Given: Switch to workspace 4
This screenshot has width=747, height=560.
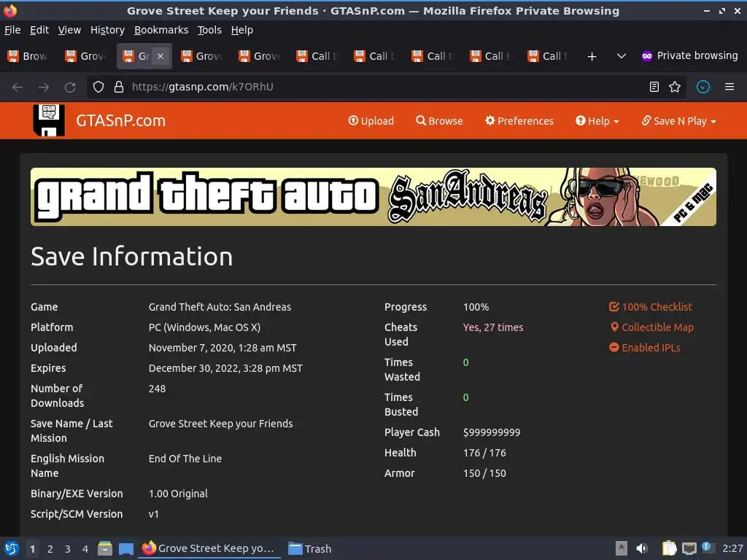Looking at the screenshot, I should pos(85,549).
